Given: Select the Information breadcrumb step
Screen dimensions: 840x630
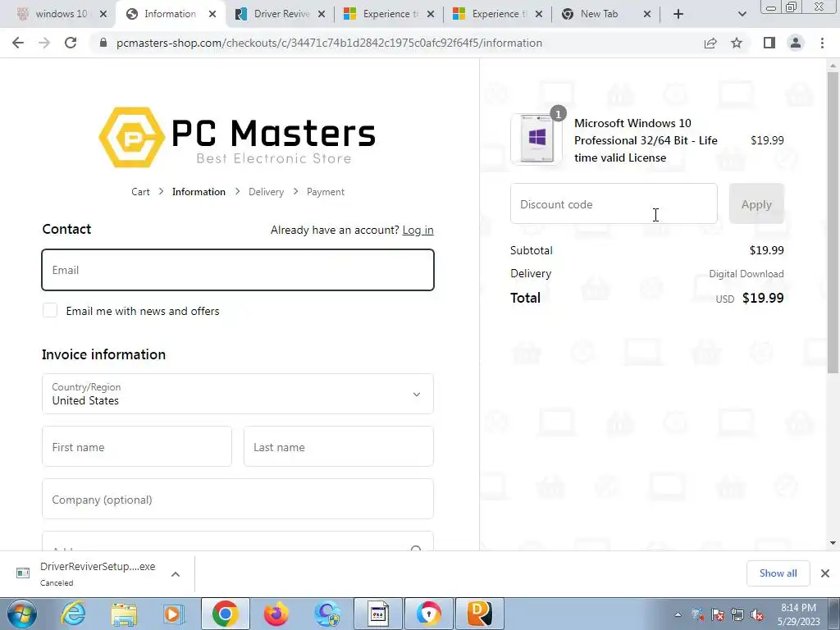Looking at the screenshot, I should (199, 192).
